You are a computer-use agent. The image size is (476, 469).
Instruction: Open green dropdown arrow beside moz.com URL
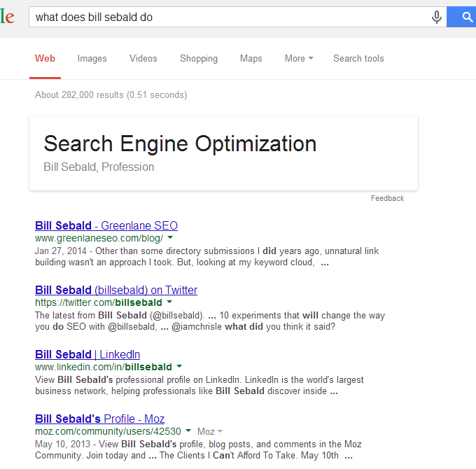click(x=188, y=430)
